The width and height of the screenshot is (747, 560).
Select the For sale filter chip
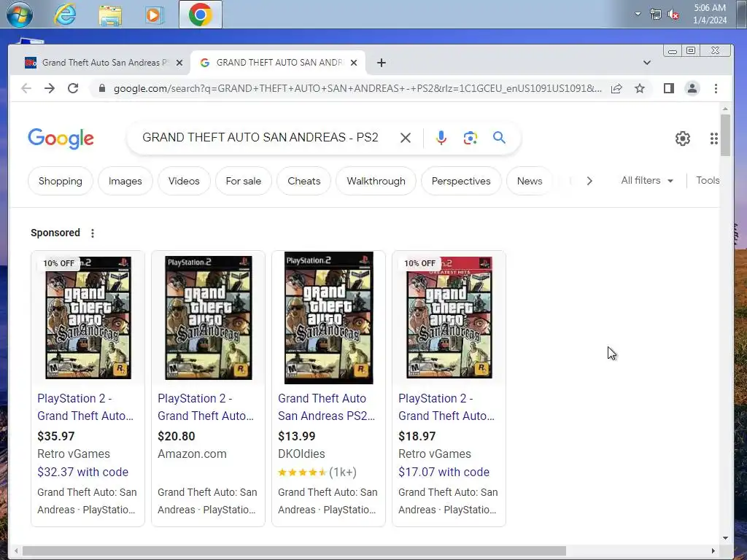pos(244,181)
